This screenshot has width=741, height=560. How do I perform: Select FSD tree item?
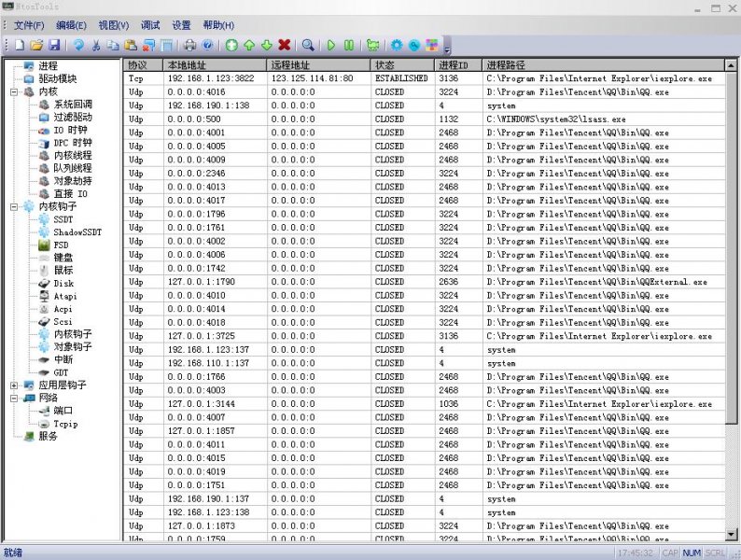pos(61,245)
